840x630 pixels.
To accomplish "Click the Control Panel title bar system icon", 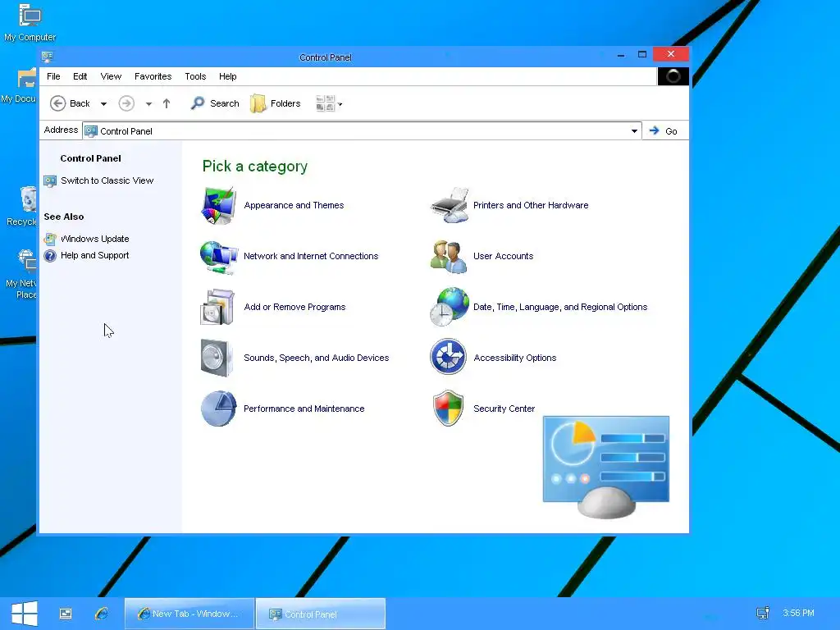I will (x=48, y=57).
